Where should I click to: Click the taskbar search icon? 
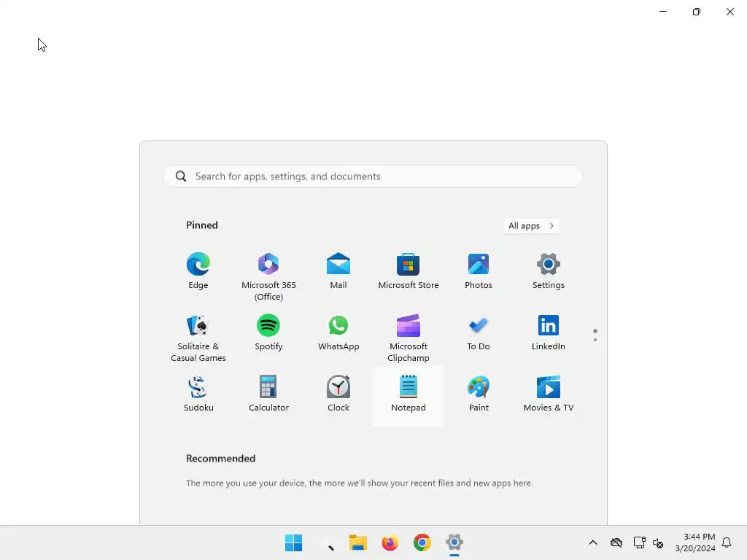[x=326, y=542]
